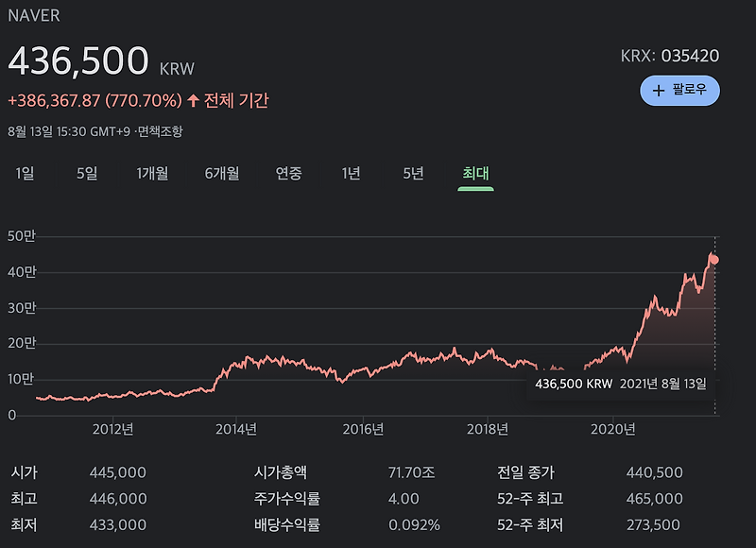Switch chart to the 5일 tab
Screen dimensions: 756x548
click(x=87, y=173)
